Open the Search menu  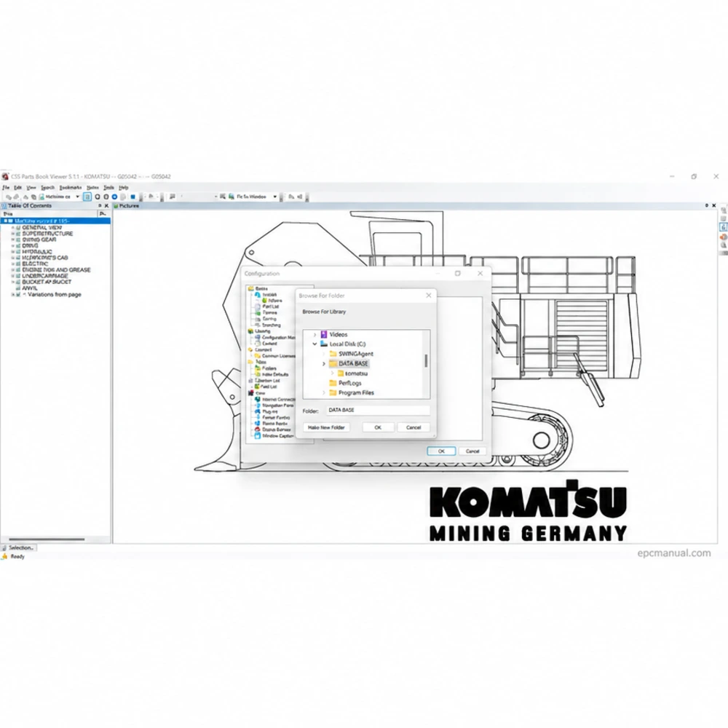coord(48,188)
